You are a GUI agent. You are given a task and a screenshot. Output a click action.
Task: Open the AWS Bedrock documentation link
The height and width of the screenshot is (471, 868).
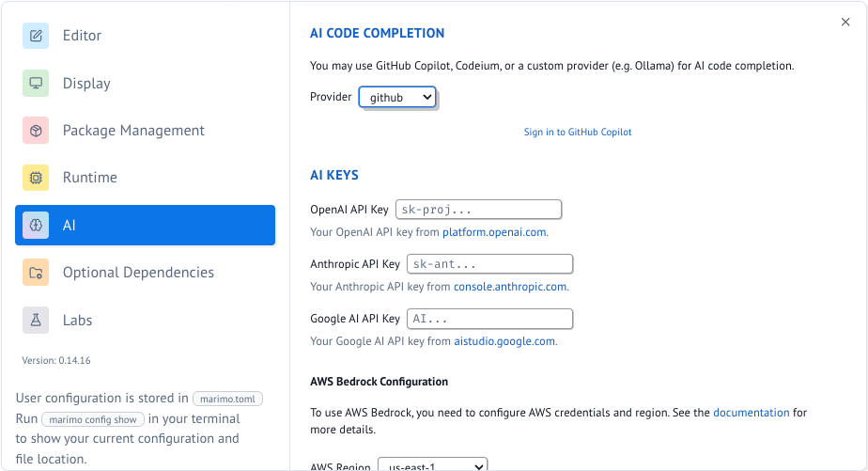coord(751,413)
